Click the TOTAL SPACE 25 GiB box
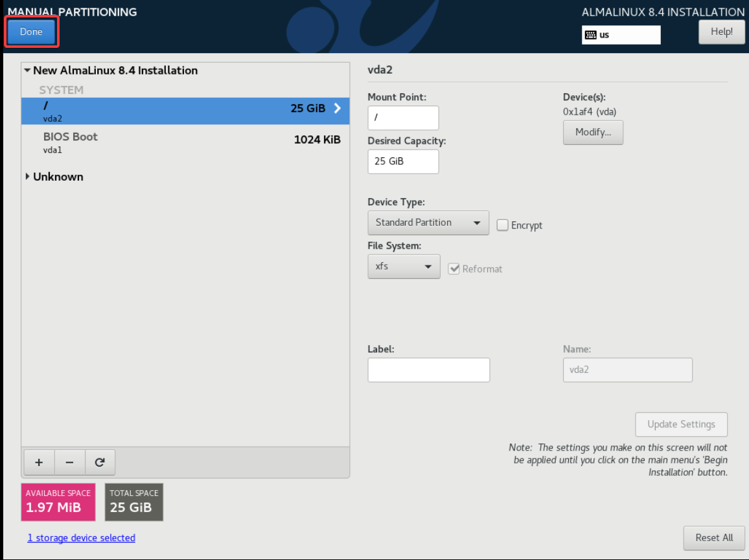Viewport: 749px width, 560px height. 133,502
